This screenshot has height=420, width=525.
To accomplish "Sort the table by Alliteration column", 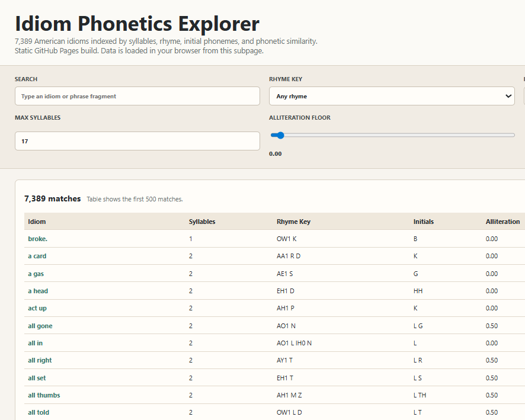I will 502,222.
